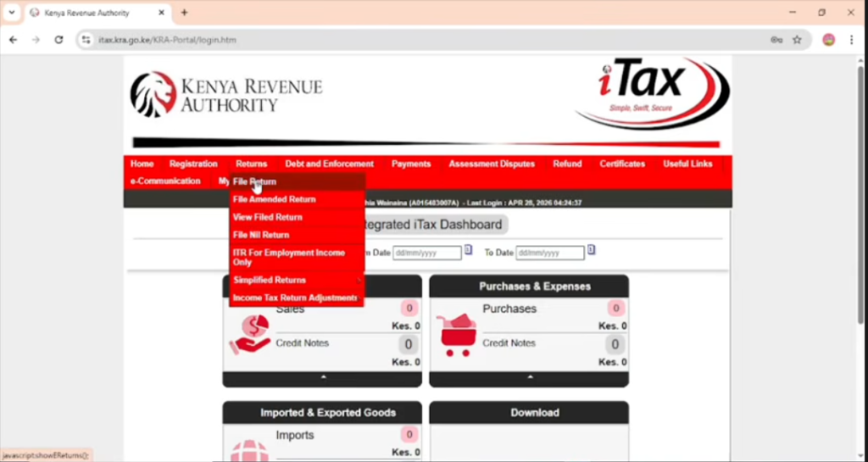Open the From Date calendar icon
The height and width of the screenshot is (462, 868).
pyautogui.click(x=468, y=250)
